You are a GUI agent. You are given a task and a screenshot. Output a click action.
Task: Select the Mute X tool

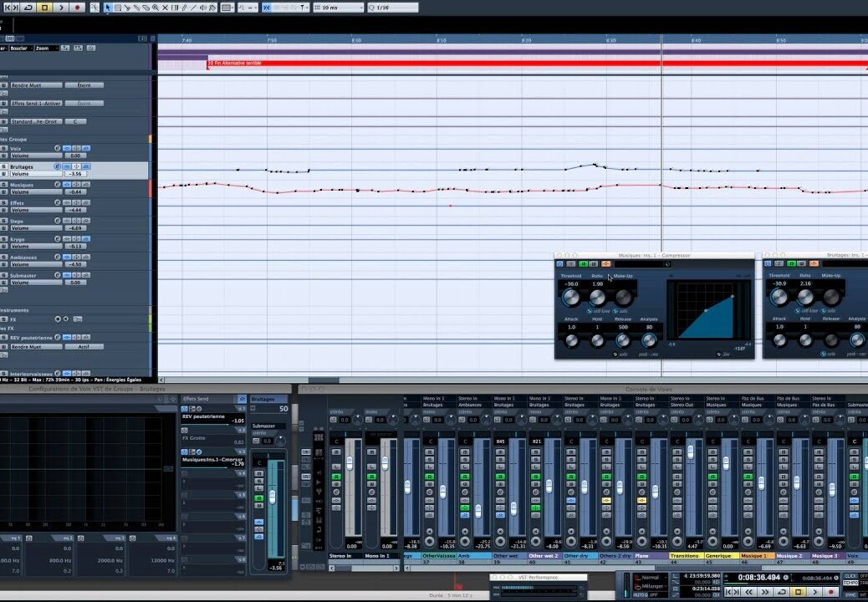[165, 8]
